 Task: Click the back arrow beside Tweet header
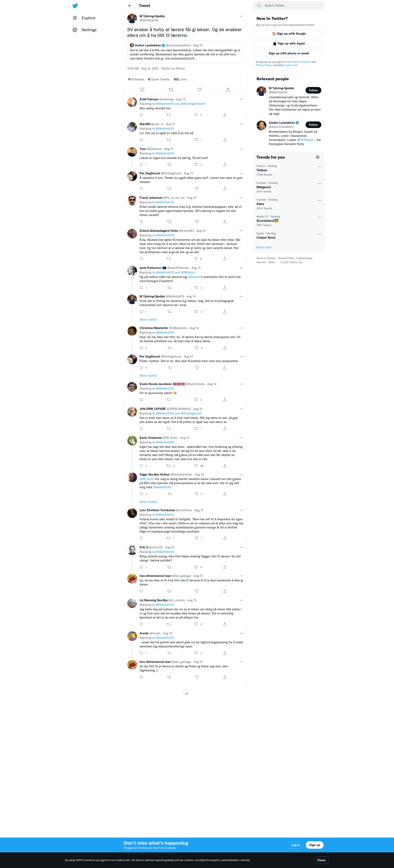click(x=130, y=6)
